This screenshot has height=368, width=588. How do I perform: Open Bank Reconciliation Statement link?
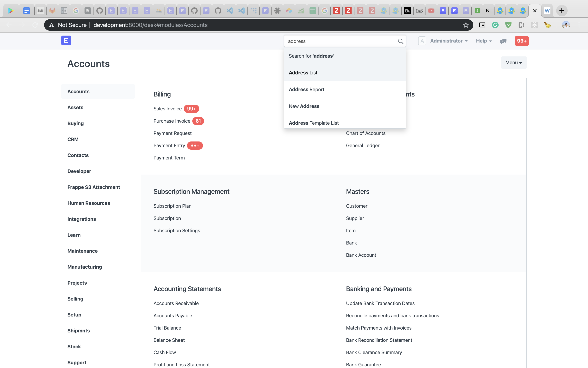(379, 340)
